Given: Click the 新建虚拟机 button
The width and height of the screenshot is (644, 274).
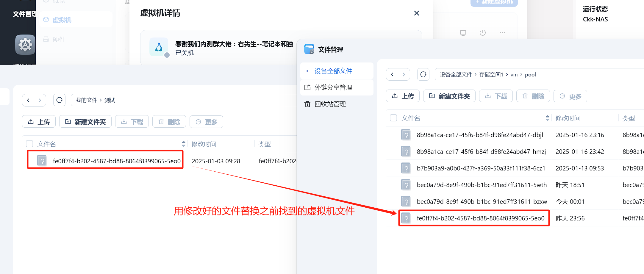Looking at the screenshot, I should (494, 2).
